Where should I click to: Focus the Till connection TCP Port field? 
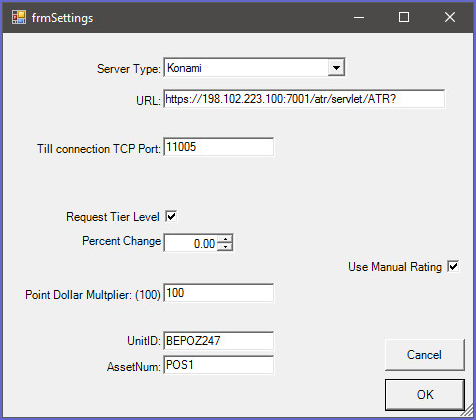[219, 147]
